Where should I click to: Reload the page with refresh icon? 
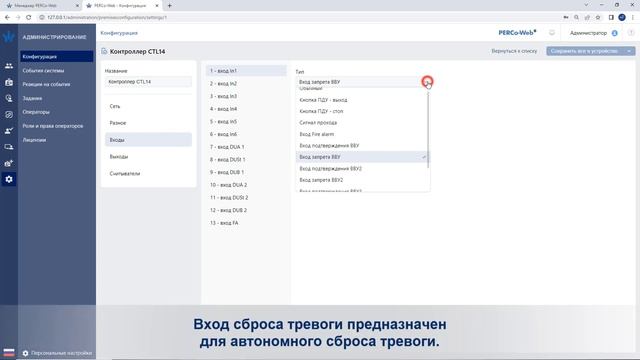(29, 17)
